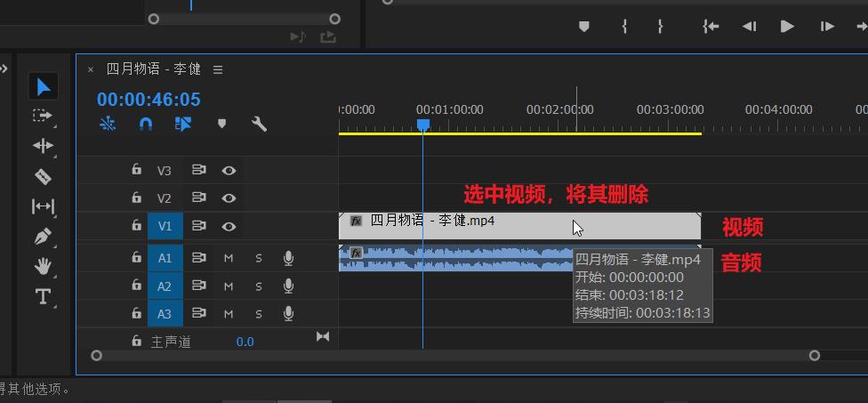Lock audio track A3
This screenshot has width=868, height=403.
pos(137,313)
